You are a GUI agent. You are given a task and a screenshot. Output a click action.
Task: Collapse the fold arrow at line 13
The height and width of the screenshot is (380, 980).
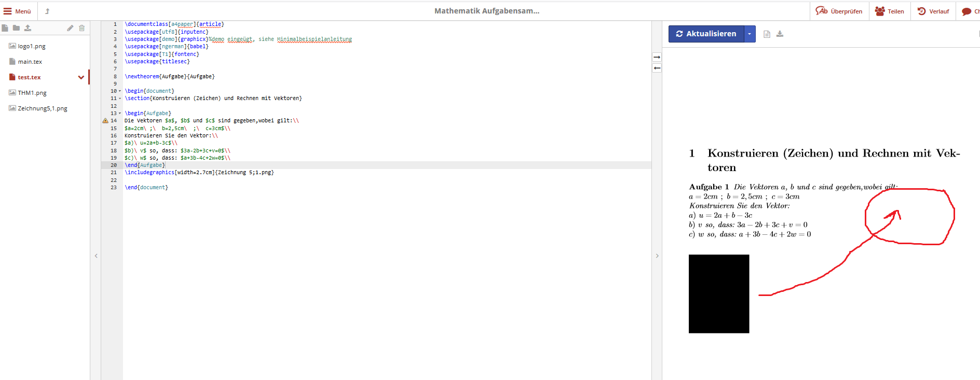click(x=120, y=113)
